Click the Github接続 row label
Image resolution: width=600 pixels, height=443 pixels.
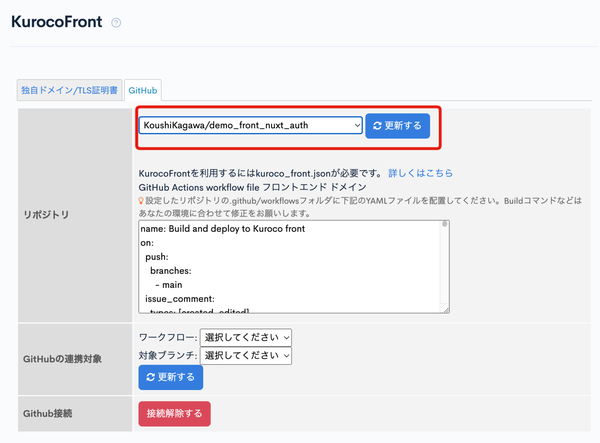pyautogui.click(x=47, y=414)
